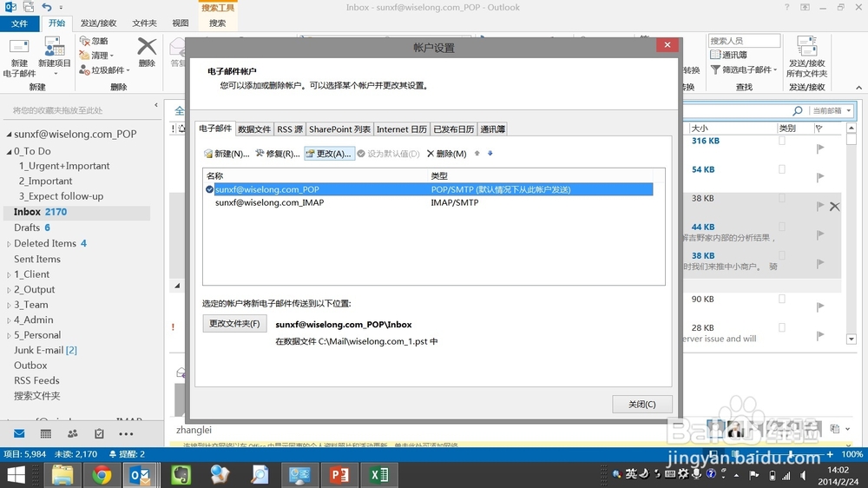
Task: Open the Address Book (通讯簿) icon
Action: tap(715, 55)
